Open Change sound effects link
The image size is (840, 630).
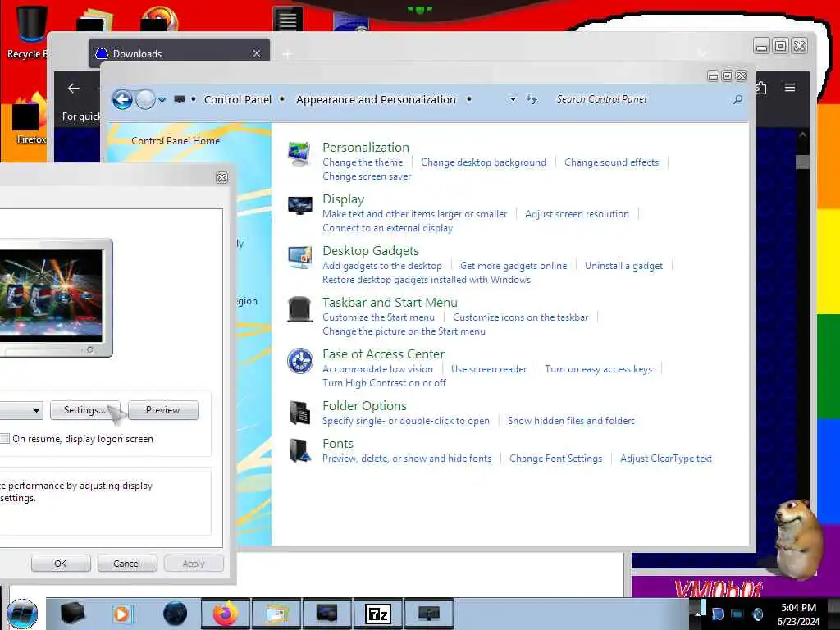(611, 162)
